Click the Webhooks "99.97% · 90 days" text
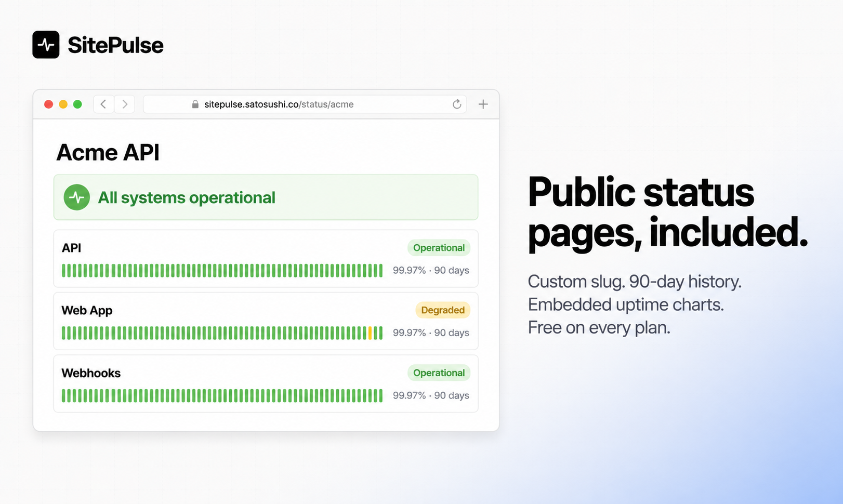This screenshot has width=843, height=504. pos(431,395)
